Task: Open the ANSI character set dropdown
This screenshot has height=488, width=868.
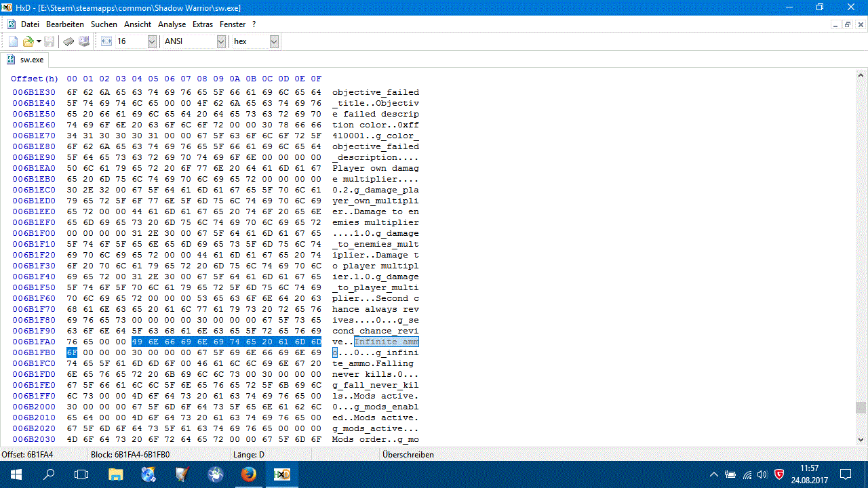Action: click(x=221, y=41)
